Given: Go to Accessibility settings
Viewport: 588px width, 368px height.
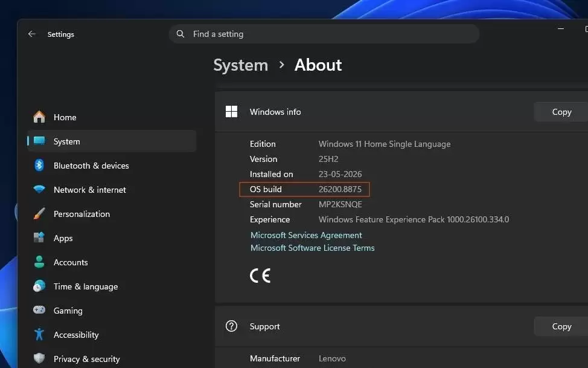Looking at the screenshot, I should pyautogui.click(x=112, y=335).
